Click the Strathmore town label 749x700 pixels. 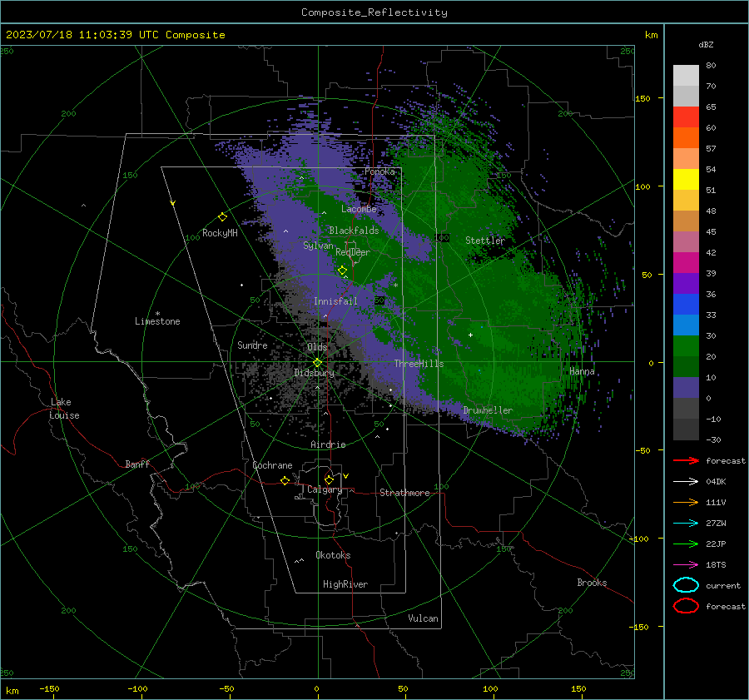tap(404, 493)
